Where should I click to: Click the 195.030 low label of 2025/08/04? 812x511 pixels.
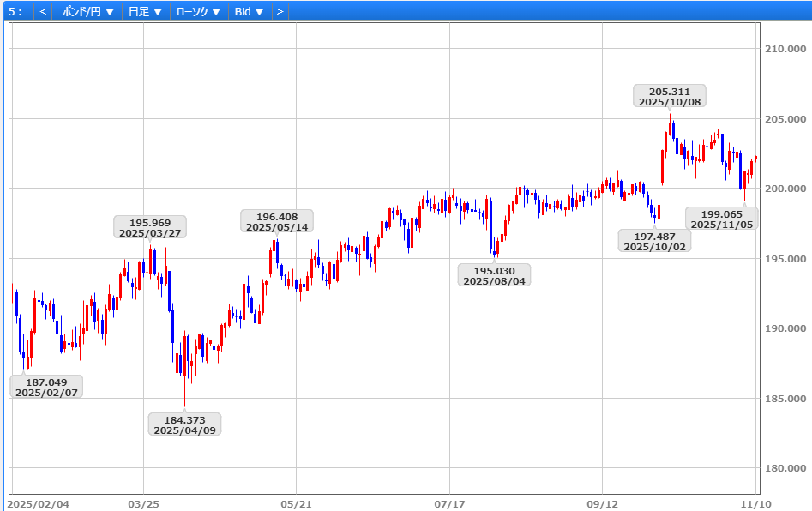[495, 275]
